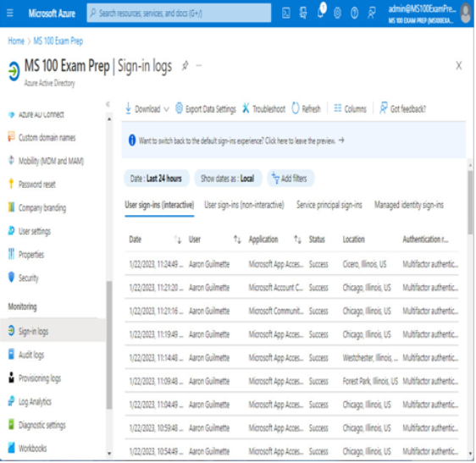Open the admin account avatar
The height and width of the screenshot is (463, 476).
click(x=466, y=14)
